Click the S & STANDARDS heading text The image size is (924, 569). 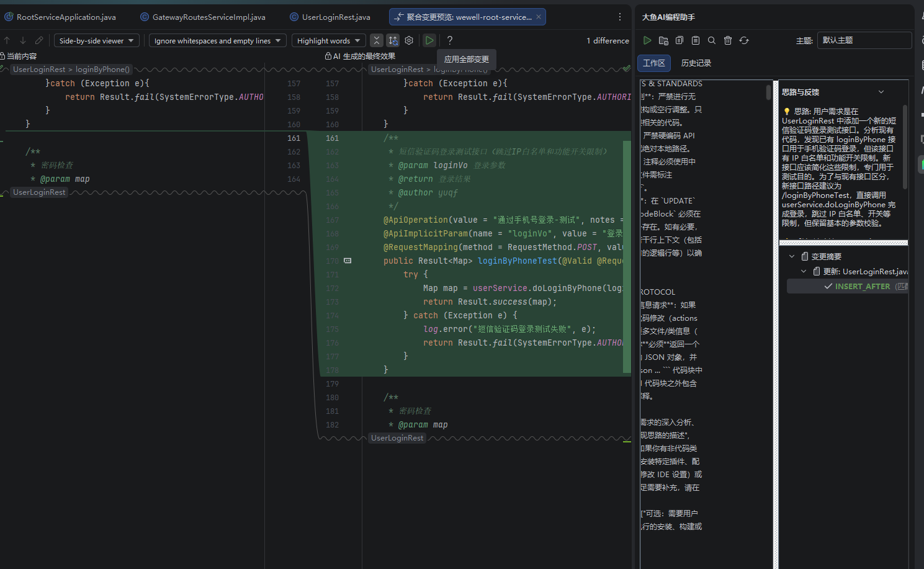click(x=672, y=84)
